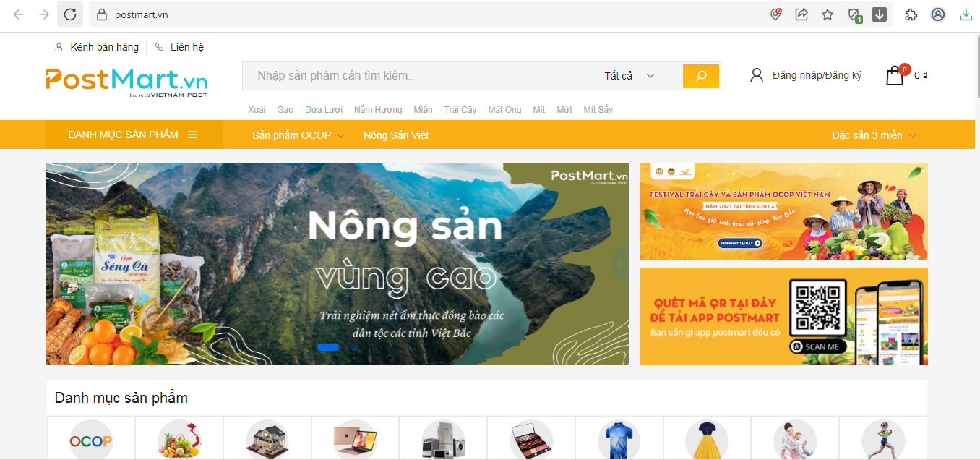Toggle the tracking shield with badge 1
Viewport: 980px width, 460px height.
point(854,14)
